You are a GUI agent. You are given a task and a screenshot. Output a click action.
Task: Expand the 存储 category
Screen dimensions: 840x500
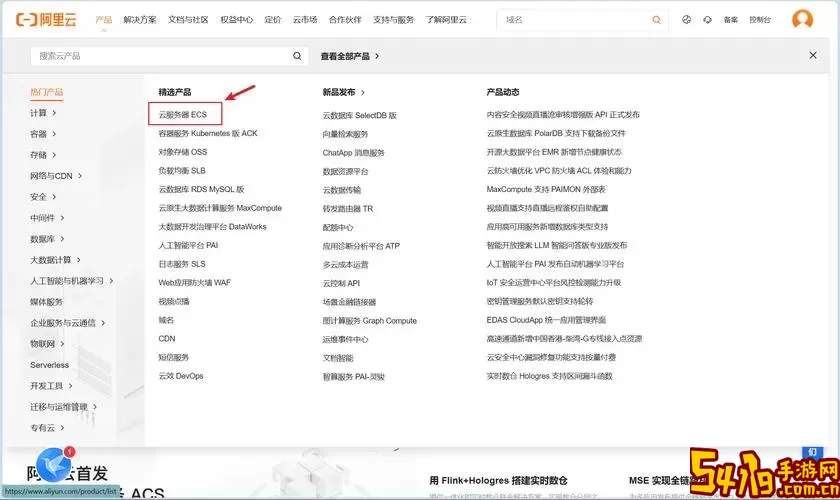tap(43, 155)
